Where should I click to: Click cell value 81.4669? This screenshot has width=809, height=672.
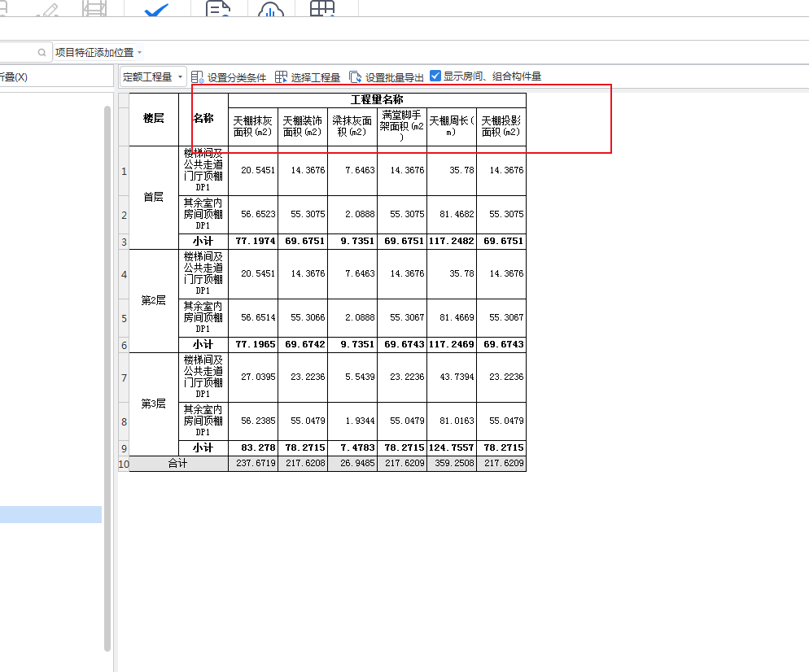tap(452, 317)
